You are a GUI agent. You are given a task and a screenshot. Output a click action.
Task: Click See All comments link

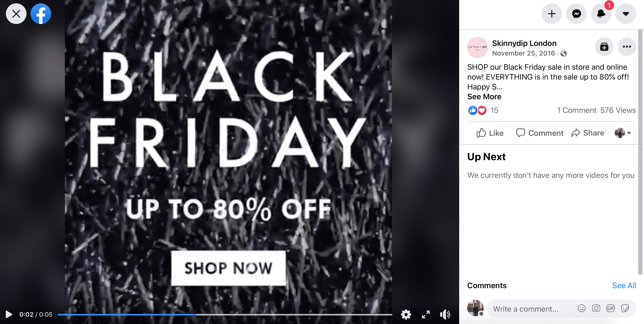[624, 285]
